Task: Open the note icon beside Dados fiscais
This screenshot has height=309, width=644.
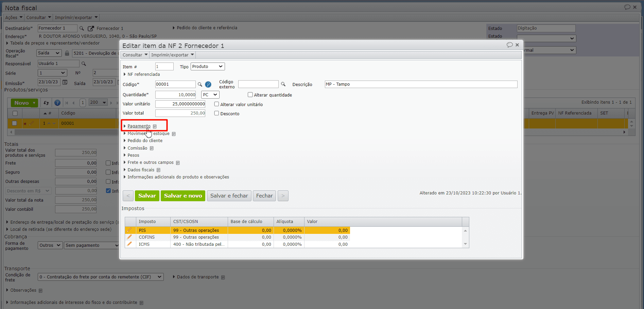Action: [x=158, y=170]
